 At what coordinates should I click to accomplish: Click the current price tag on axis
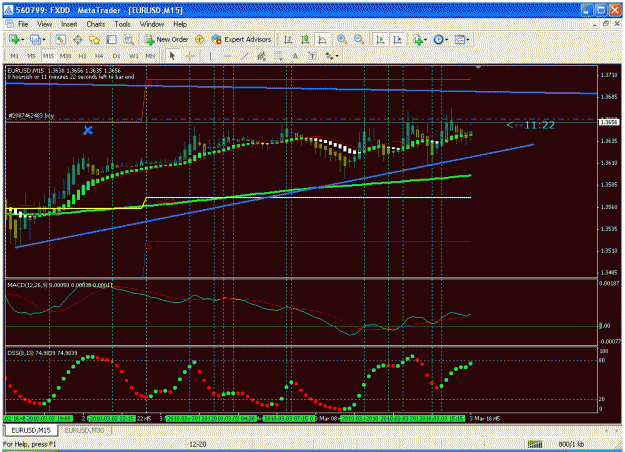click(609, 122)
